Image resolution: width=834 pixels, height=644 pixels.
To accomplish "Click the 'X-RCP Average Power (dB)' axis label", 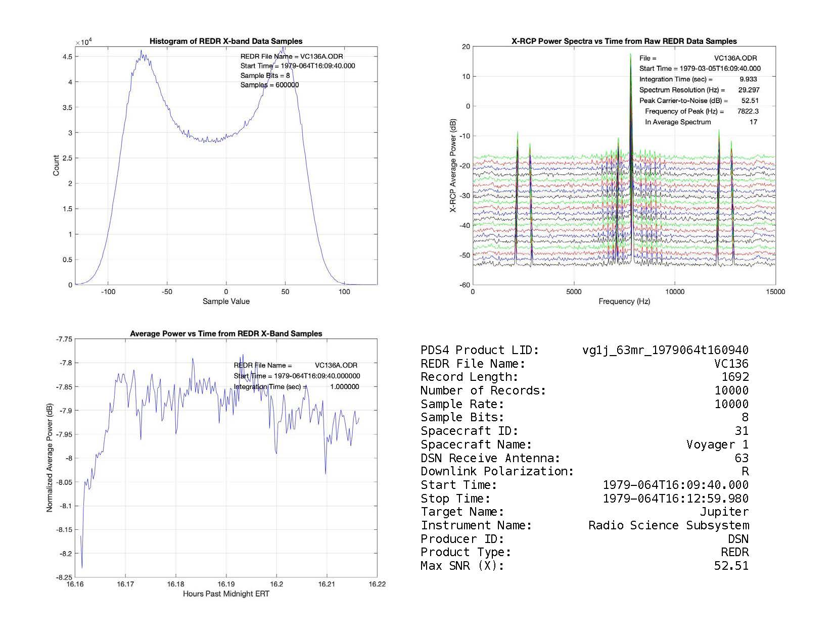I will pyautogui.click(x=453, y=166).
